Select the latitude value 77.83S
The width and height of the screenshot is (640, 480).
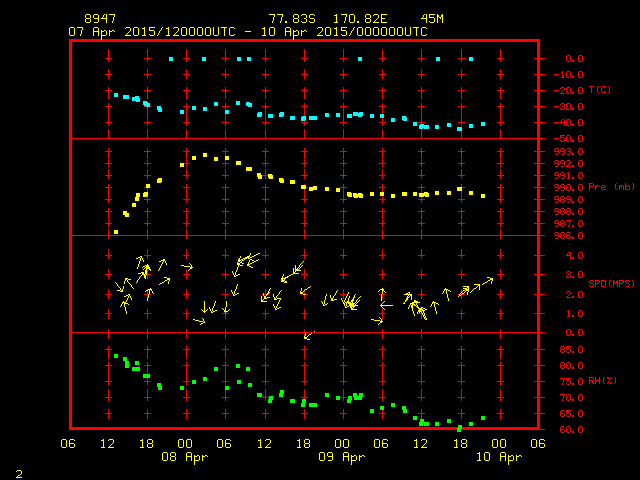292,19
